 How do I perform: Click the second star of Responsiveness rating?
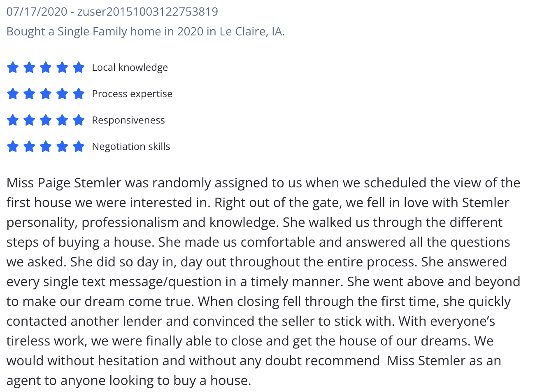point(29,120)
